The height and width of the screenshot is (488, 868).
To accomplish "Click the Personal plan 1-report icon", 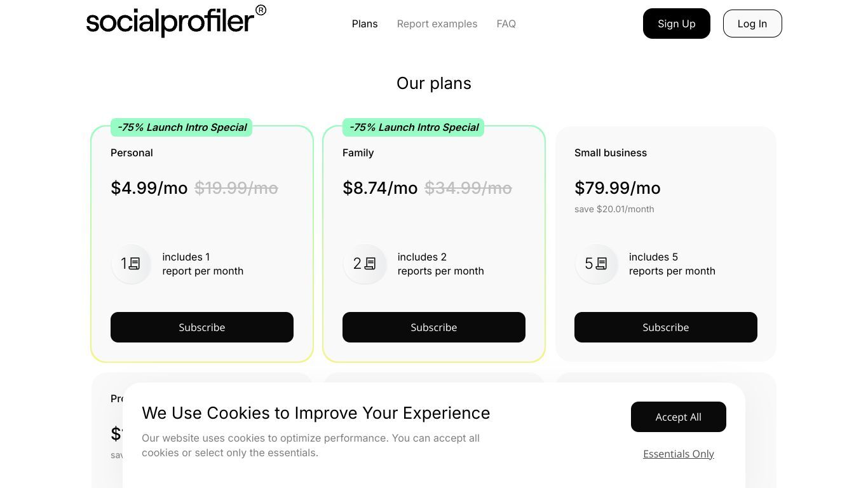I will tap(131, 264).
